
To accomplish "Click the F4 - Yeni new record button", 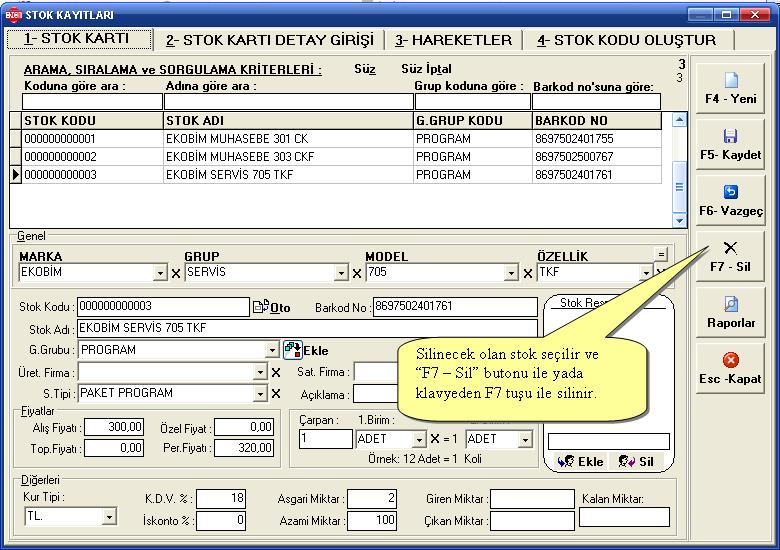I will [730, 89].
